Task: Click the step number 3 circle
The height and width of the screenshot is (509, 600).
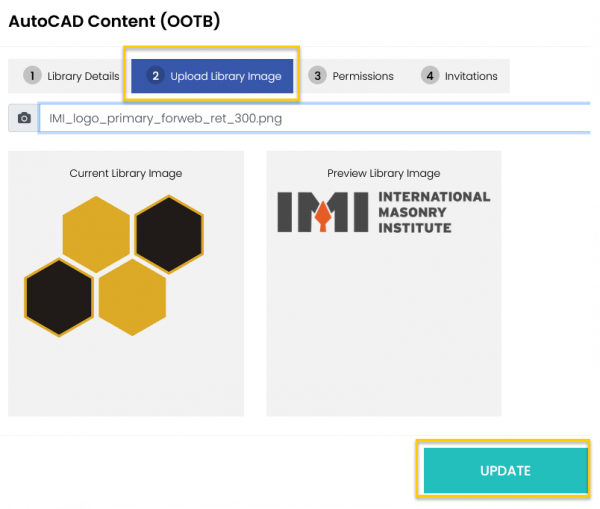Action: click(317, 75)
